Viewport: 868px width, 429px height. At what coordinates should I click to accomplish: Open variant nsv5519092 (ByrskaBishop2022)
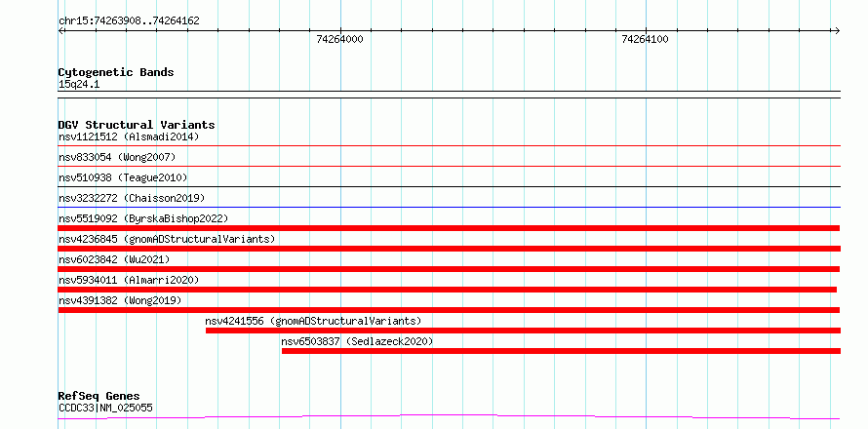coord(143,218)
